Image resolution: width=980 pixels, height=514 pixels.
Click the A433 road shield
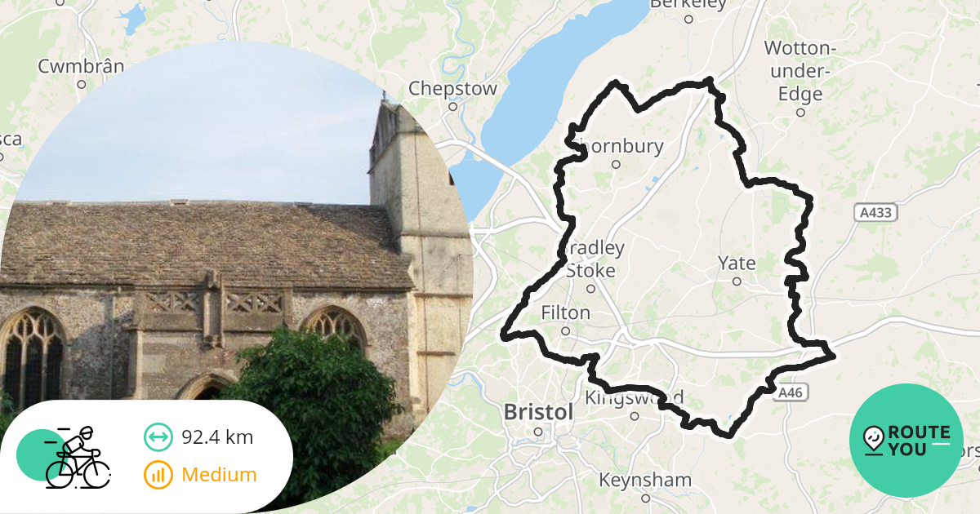tap(878, 213)
